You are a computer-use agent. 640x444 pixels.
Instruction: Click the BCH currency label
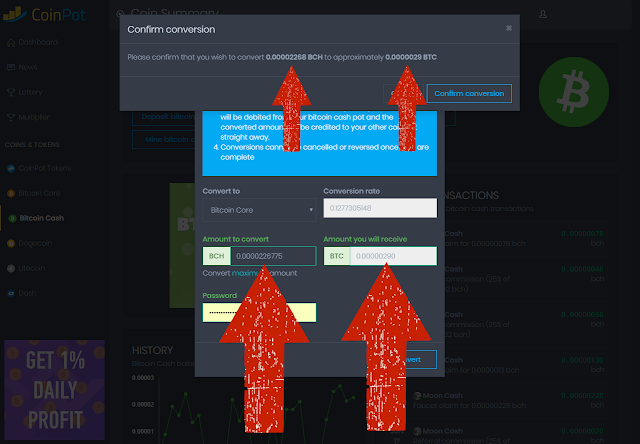[x=217, y=256]
